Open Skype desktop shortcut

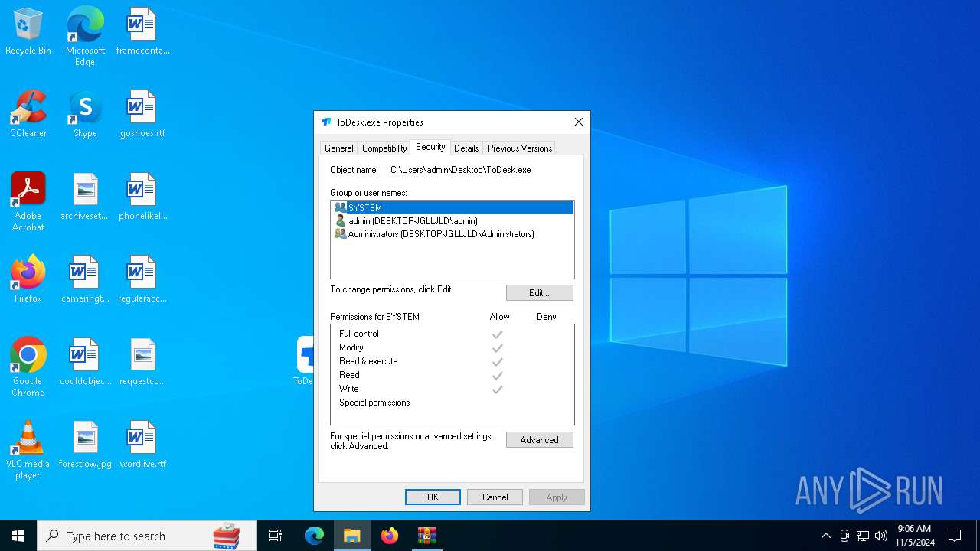(85, 114)
